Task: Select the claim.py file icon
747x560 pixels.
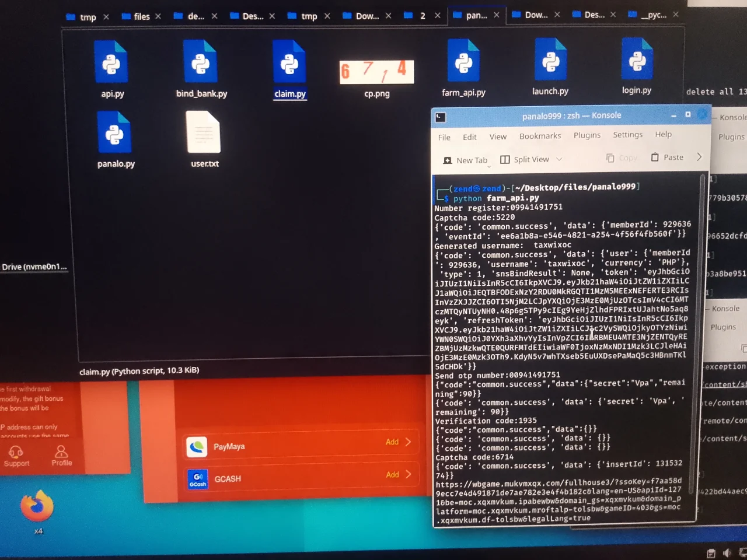Action: [289, 61]
